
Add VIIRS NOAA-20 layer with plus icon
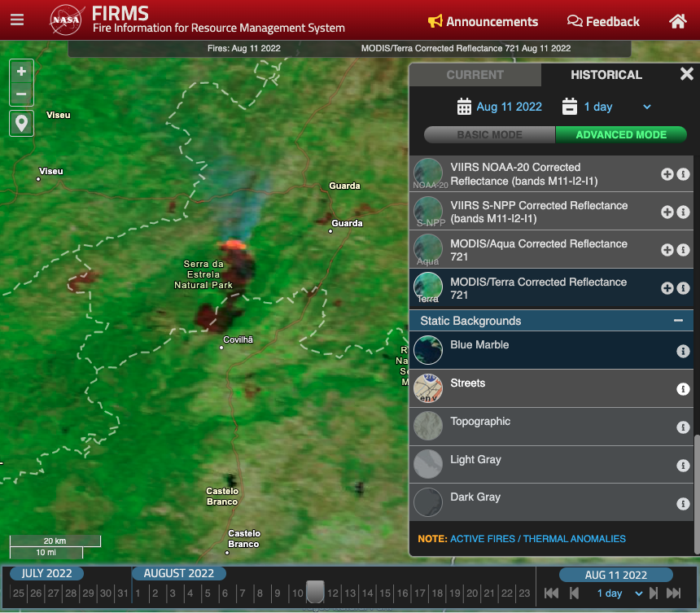pos(667,173)
